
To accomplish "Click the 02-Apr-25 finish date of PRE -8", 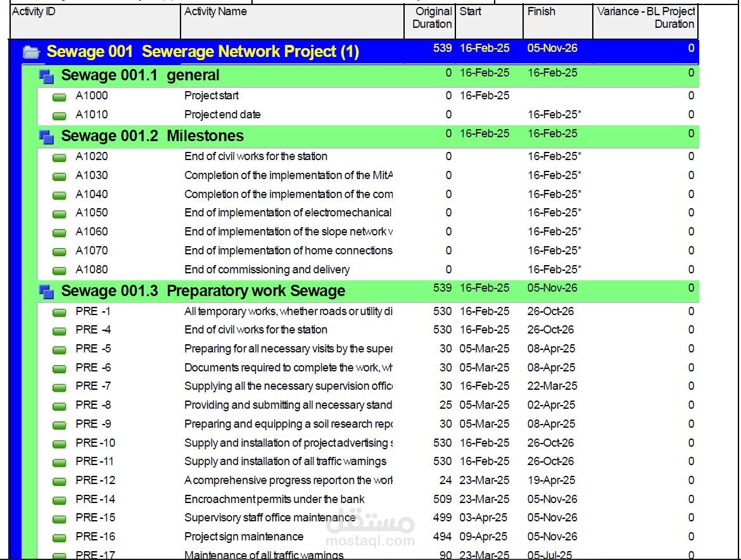I will (551, 405).
